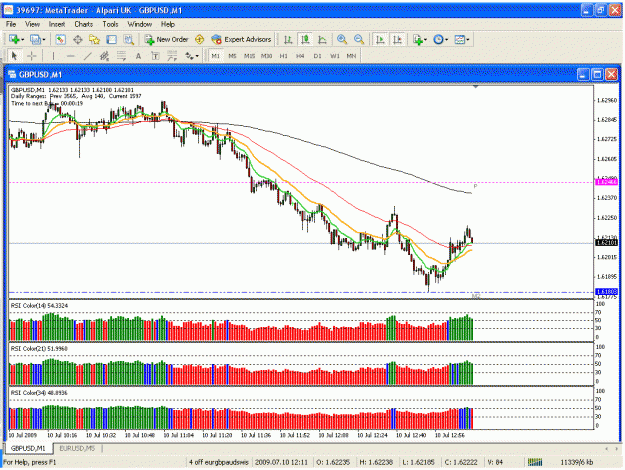
Task: Select the Equidistant Channel tool
Action: (104, 56)
